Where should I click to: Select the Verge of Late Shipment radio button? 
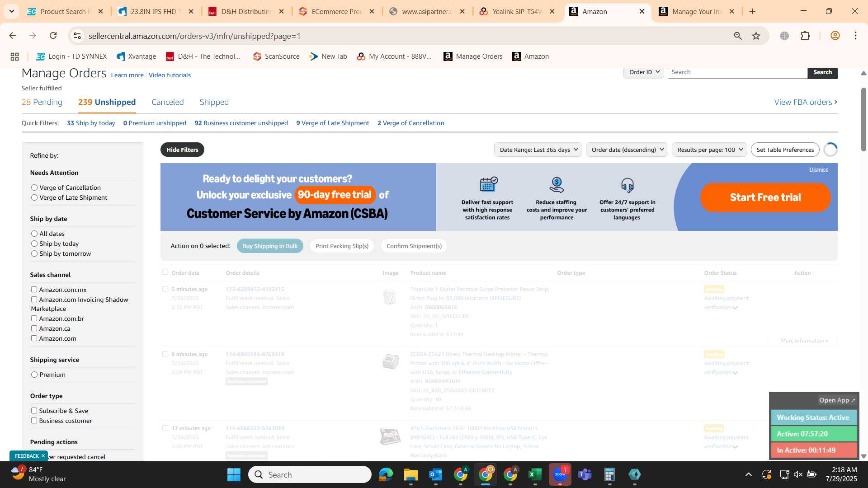point(34,197)
